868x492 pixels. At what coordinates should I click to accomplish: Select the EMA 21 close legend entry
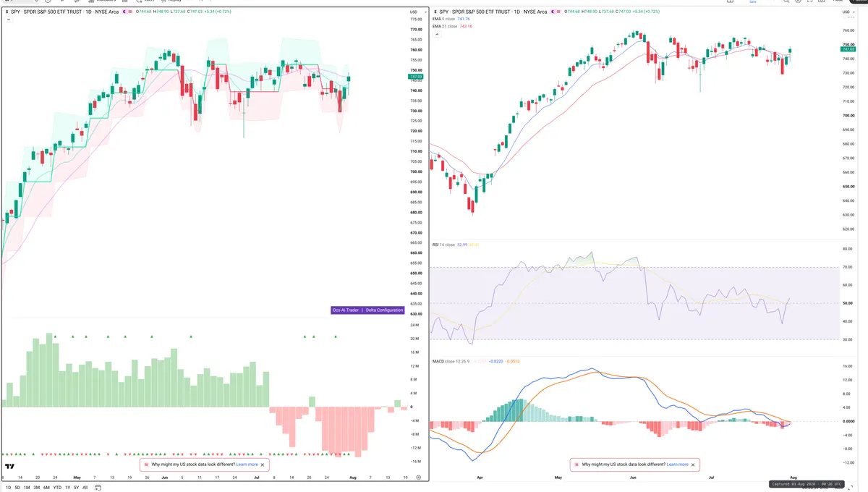[x=444, y=26]
